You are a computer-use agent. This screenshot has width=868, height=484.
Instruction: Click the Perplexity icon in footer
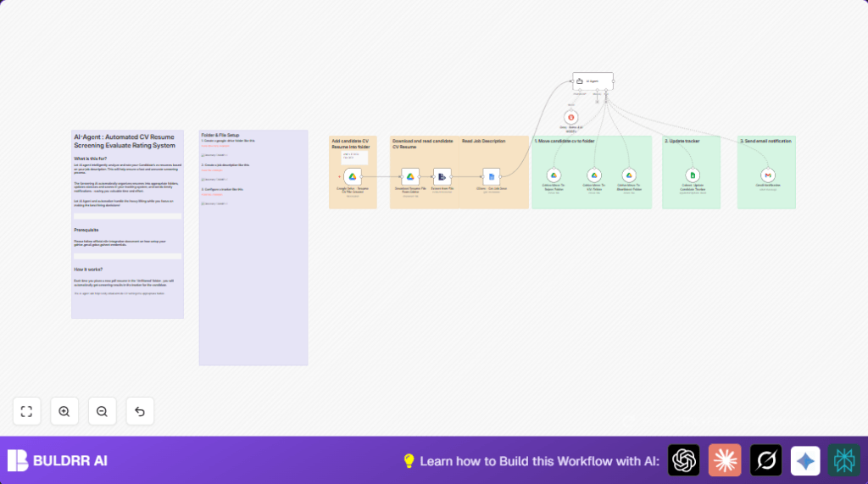point(844,460)
